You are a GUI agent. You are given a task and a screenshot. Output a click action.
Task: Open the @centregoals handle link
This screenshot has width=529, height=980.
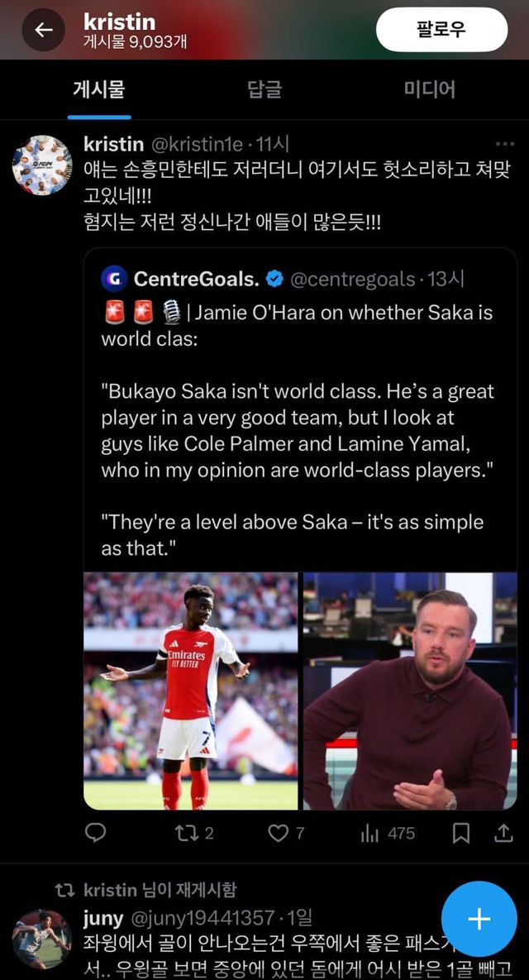[353, 280]
